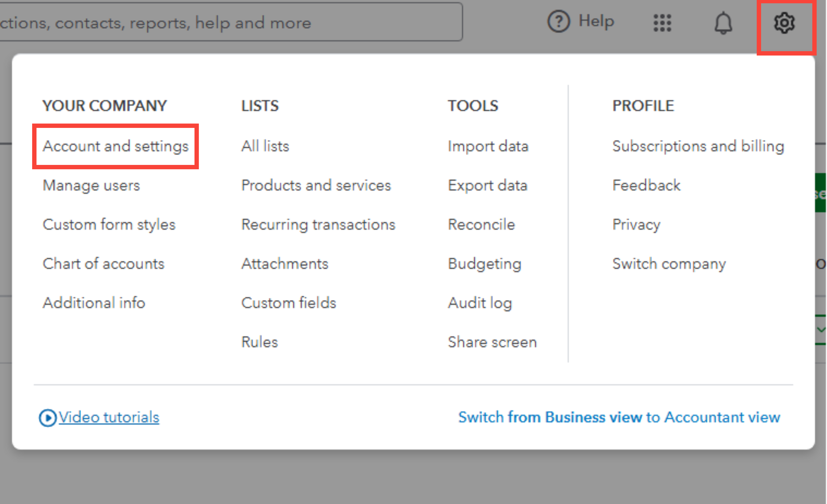The width and height of the screenshot is (827, 504).
Task: Click Switch company option
Action: (668, 264)
